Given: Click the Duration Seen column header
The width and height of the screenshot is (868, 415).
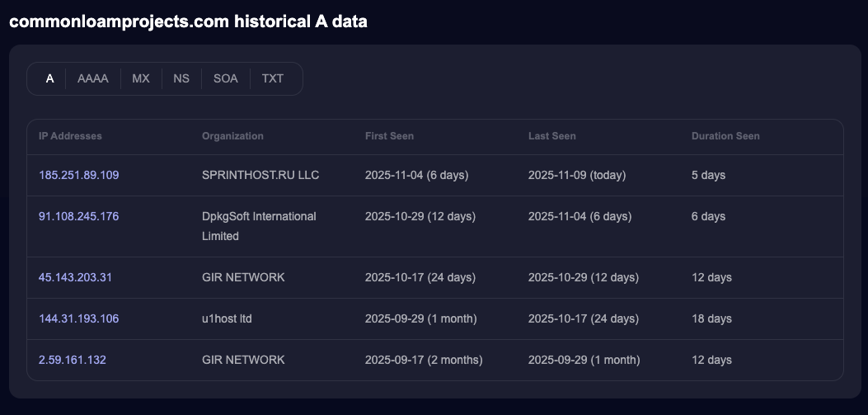Looking at the screenshot, I should tap(725, 136).
